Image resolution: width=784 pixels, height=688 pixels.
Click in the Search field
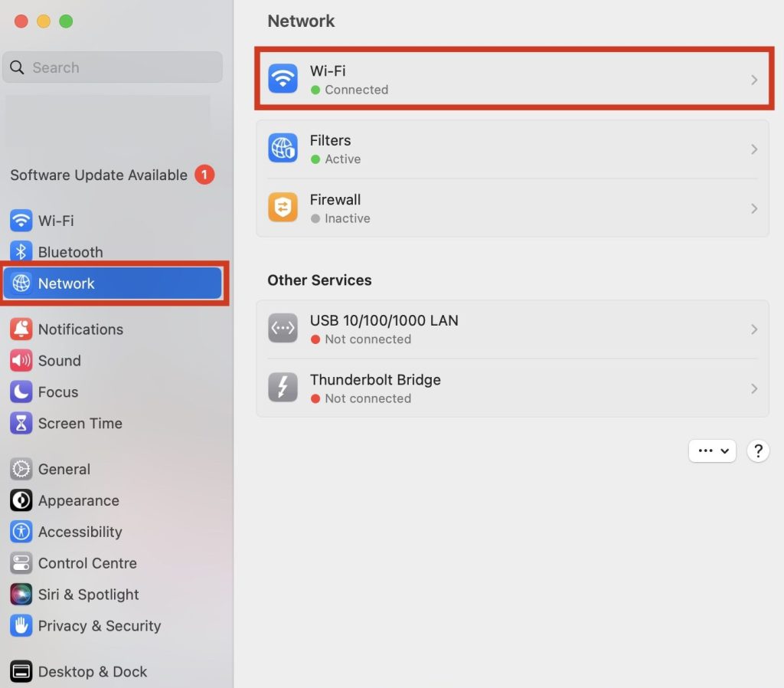tap(113, 67)
